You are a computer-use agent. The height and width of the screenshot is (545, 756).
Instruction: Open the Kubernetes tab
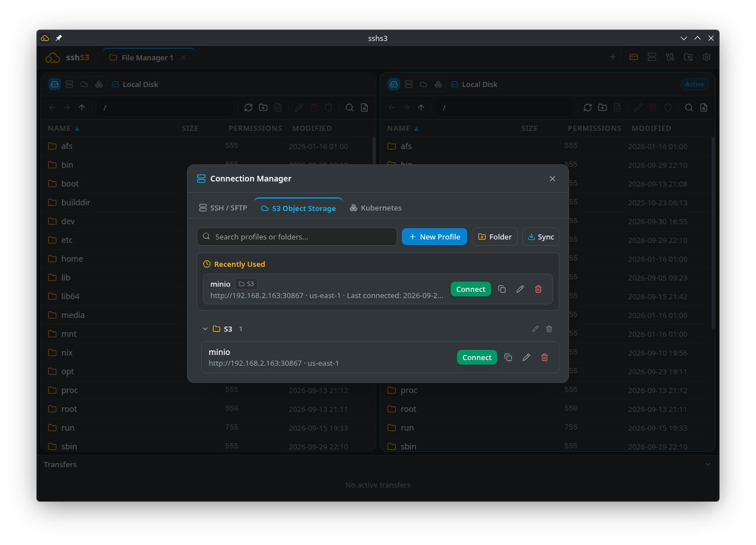(376, 208)
